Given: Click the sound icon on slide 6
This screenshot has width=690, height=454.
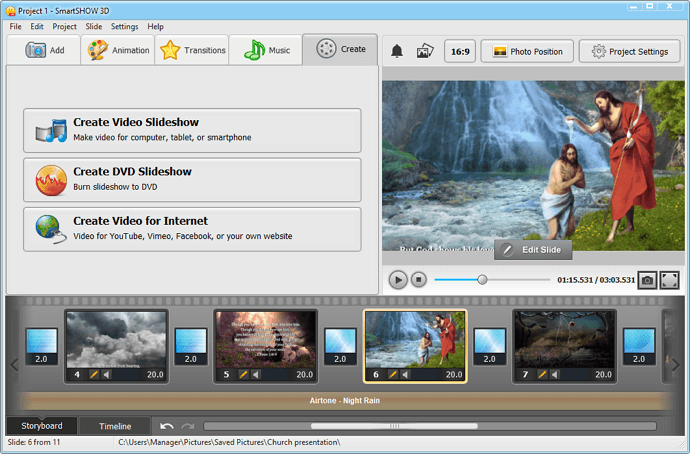Looking at the screenshot, I should point(405,374).
